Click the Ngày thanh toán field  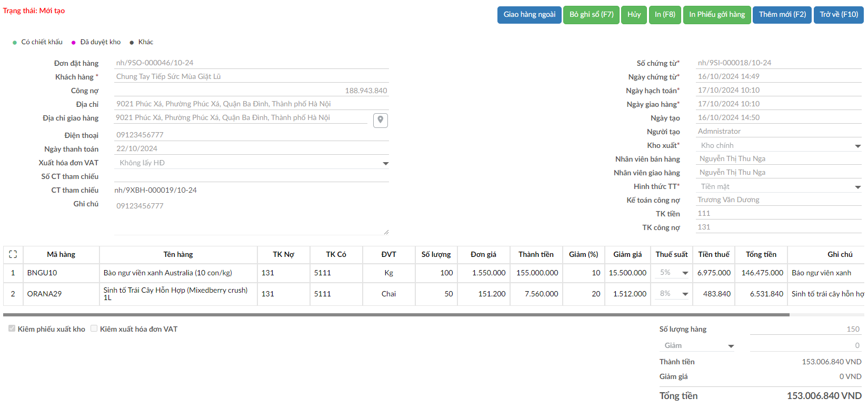click(252, 148)
